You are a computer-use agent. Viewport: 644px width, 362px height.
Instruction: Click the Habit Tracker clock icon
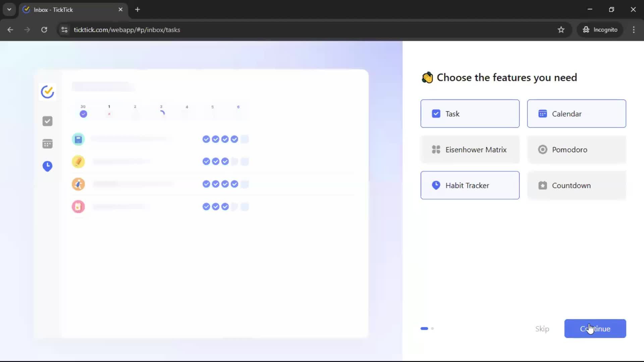[x=436, y=185]
